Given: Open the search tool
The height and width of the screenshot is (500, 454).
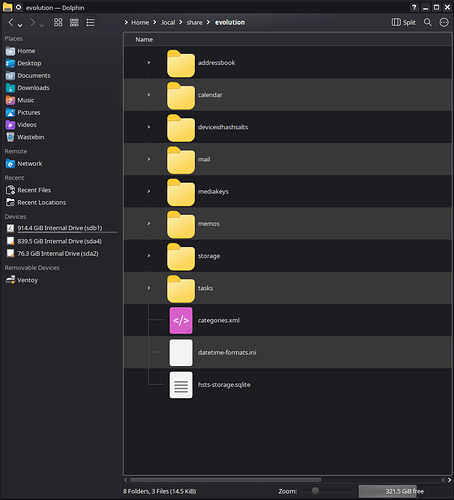Looking at the screenshot, I should [x=428, y=22].
